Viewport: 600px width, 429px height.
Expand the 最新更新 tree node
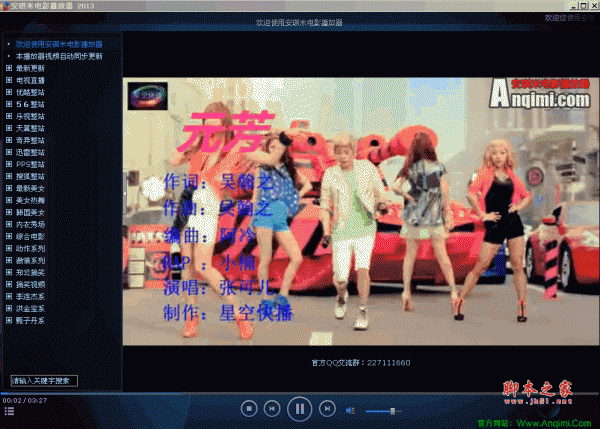coord(9,68)
